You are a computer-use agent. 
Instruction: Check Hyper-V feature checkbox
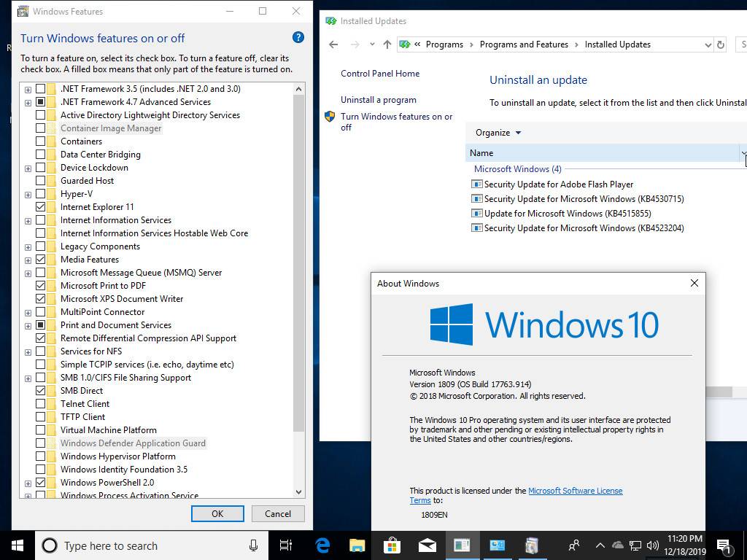click(41, 194)
